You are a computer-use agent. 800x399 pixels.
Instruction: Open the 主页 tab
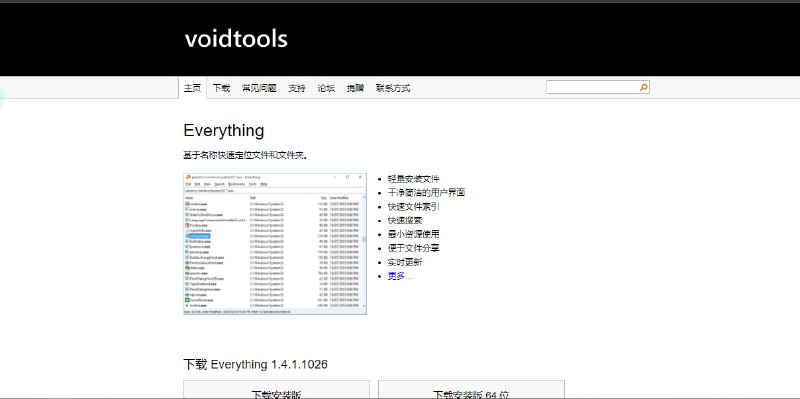coord(193,88)
